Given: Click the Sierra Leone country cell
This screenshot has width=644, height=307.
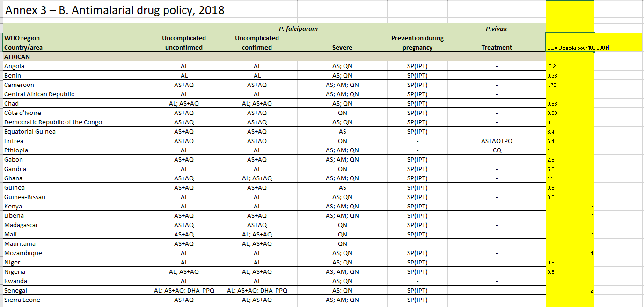Looking at the screenshot, I should point(22,300).
